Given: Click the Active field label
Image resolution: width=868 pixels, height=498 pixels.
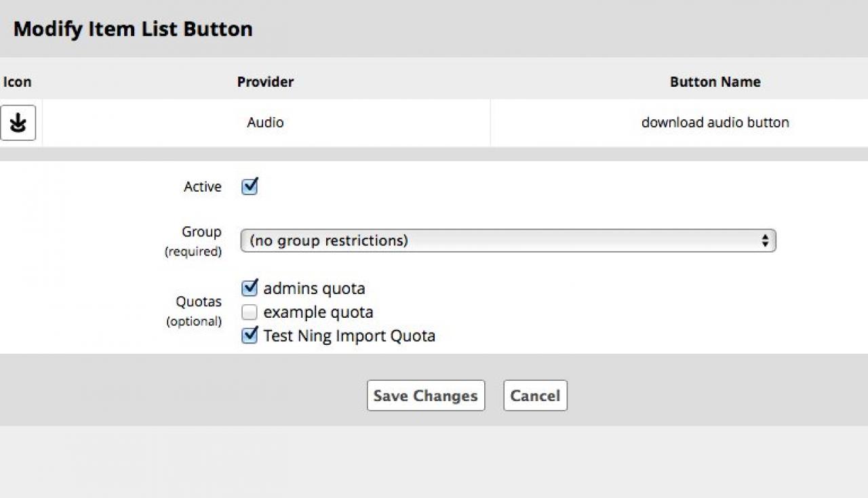Looking at the screenshot, I should pos(202,187).
